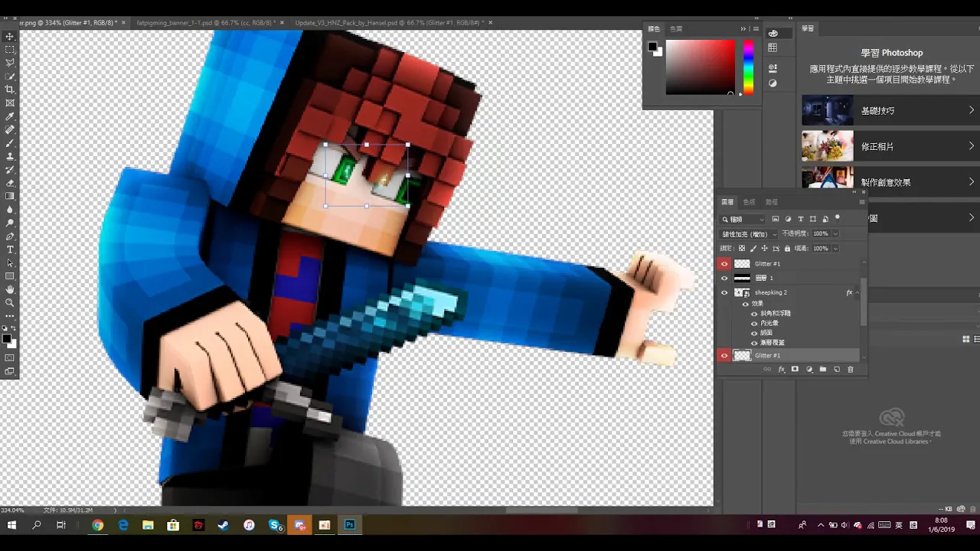Open the blend mode dropdown 線性加亮
This screenshot has height=551, width=980.
pyautogui.click(x=749, y=233)
